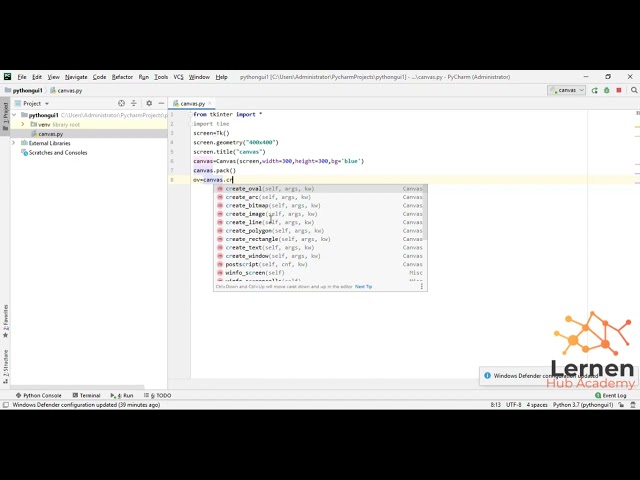Screen dimensions: 640x480
Task: Open the 2: Structure side tool button
Action: pos(5,367)
